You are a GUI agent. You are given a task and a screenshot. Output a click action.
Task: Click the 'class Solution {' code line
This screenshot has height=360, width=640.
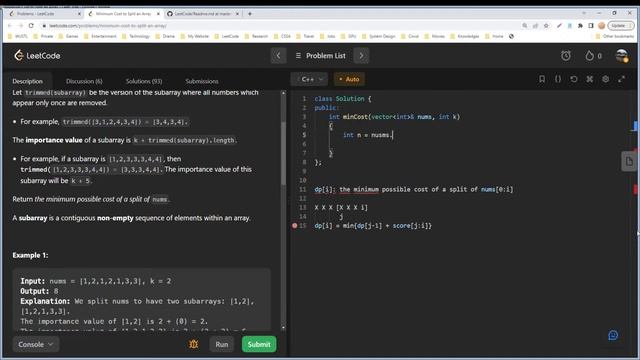[343, 98]
